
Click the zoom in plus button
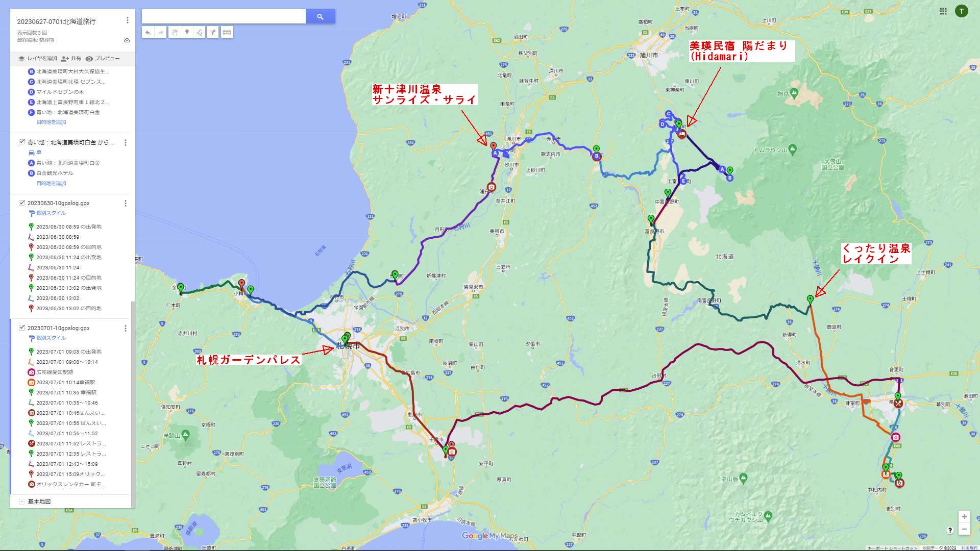pyautogui.click(x=964, y=517)
